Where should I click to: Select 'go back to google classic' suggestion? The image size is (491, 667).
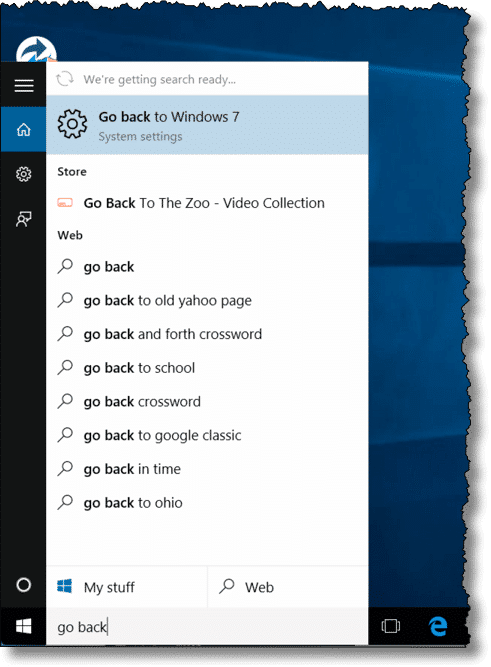click(x=207, y=435)
